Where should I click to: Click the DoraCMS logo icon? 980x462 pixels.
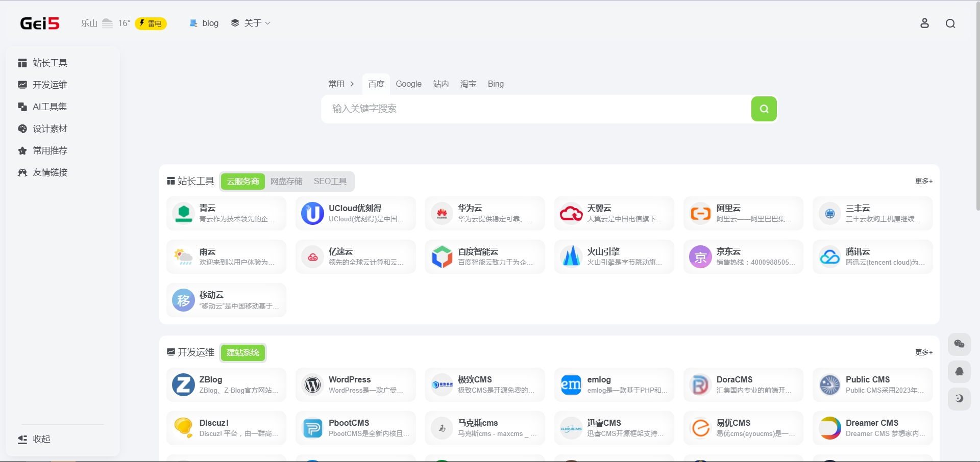point(700,384)
